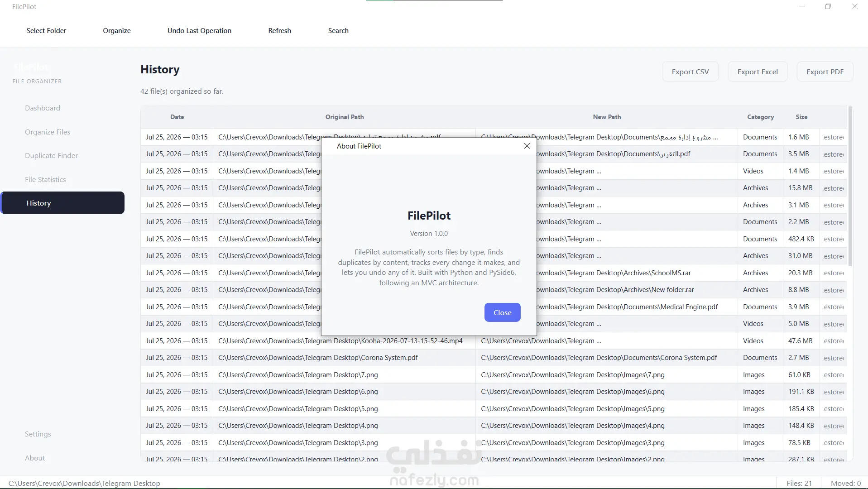Select the 15.8 MB size cell
Screen dimensions: 868x489
[x=801, y=188]
